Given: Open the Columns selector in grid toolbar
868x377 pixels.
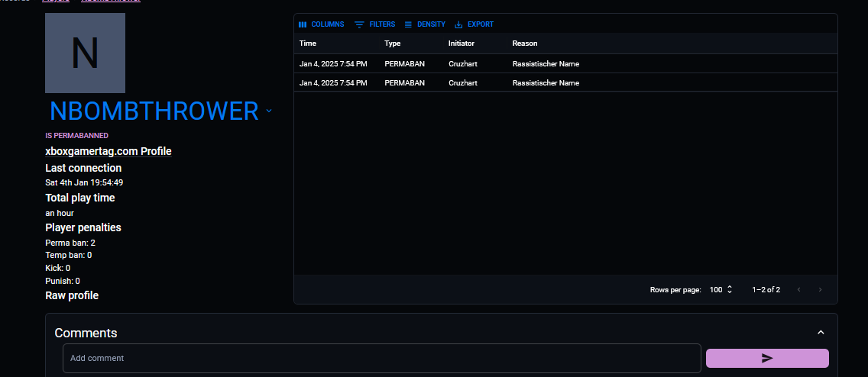Looking at the screenshot, I should (x=321, y=24).
